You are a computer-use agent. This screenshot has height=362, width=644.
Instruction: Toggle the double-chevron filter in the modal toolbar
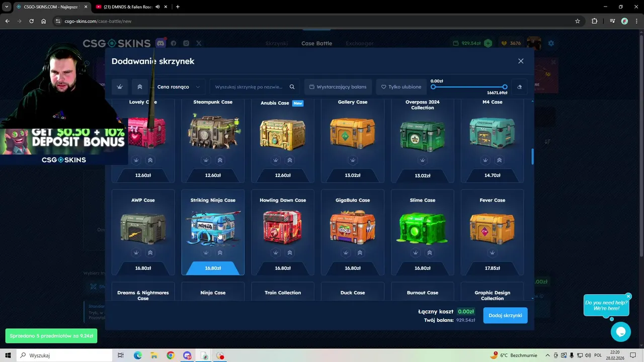140,87
